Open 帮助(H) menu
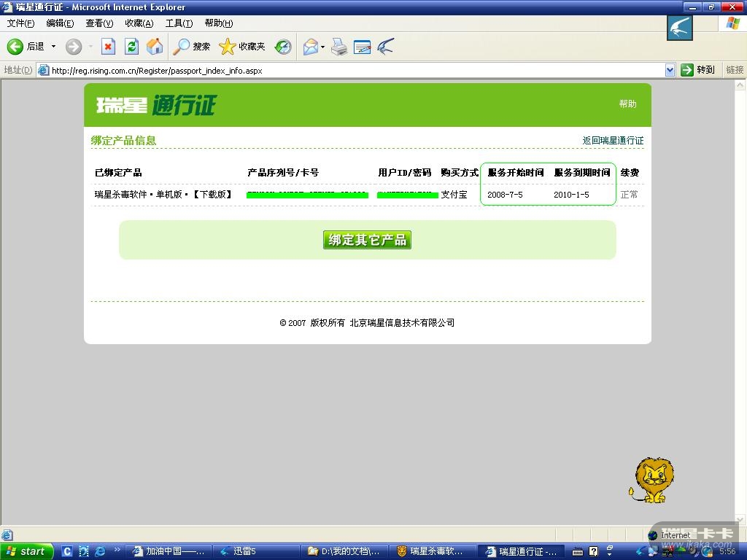 (219, 23)
